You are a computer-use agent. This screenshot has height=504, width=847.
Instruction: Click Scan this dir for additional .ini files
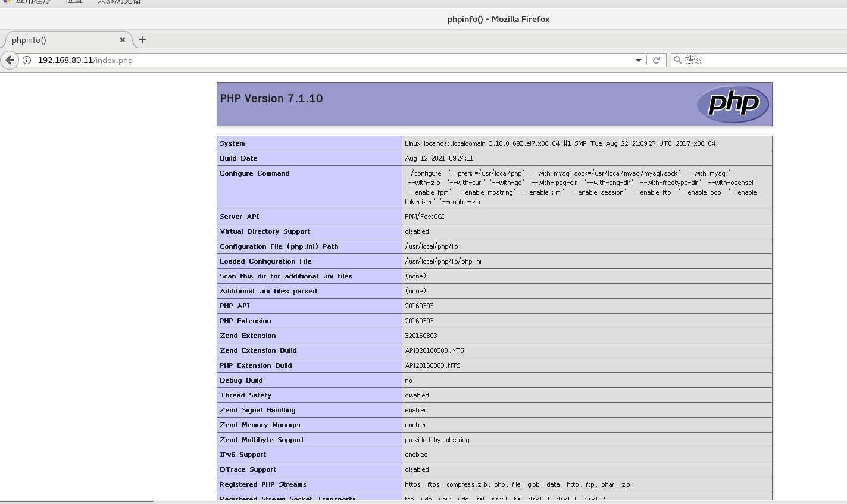tap(286, 276)
